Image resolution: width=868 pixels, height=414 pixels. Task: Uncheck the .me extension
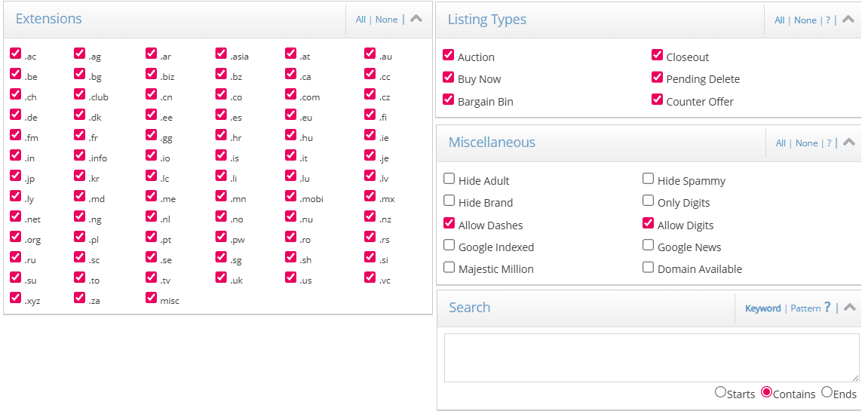click(x=151, y=196)
